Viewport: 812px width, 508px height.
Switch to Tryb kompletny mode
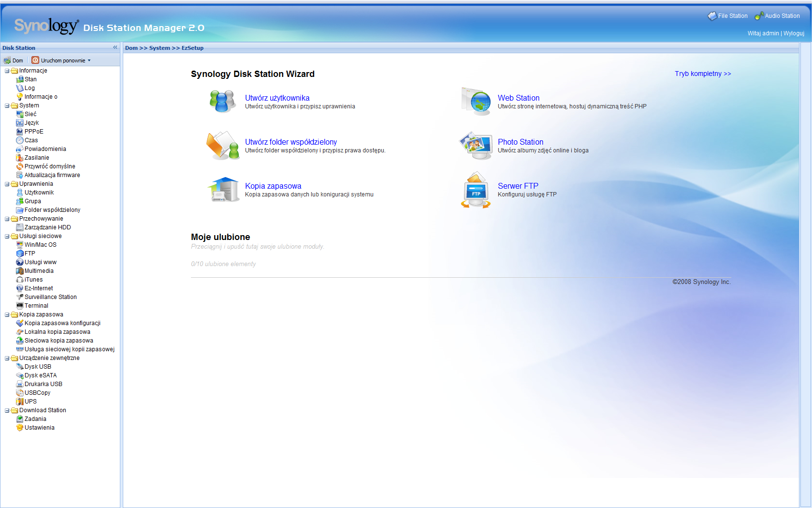click(x=703, y=74)
